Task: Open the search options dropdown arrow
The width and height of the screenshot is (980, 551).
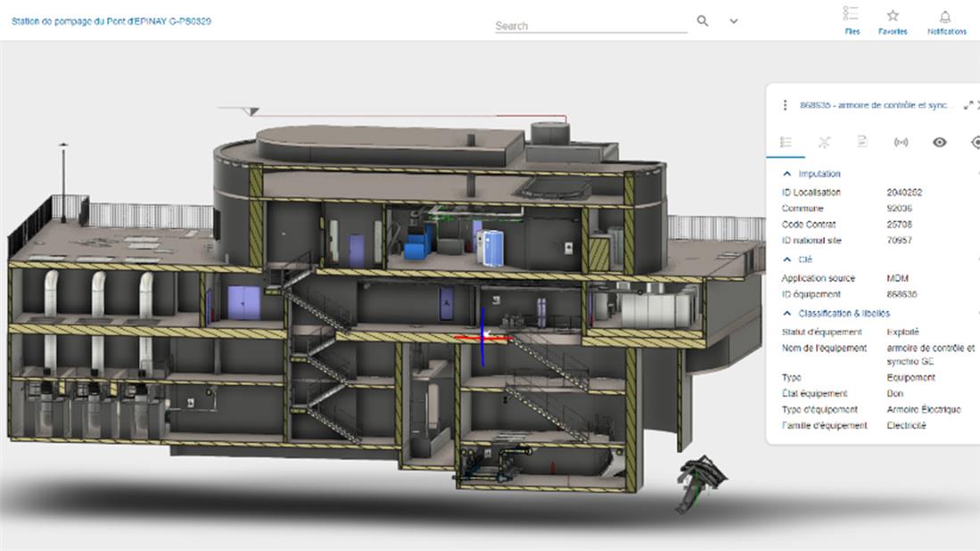Action: [734, 21]
